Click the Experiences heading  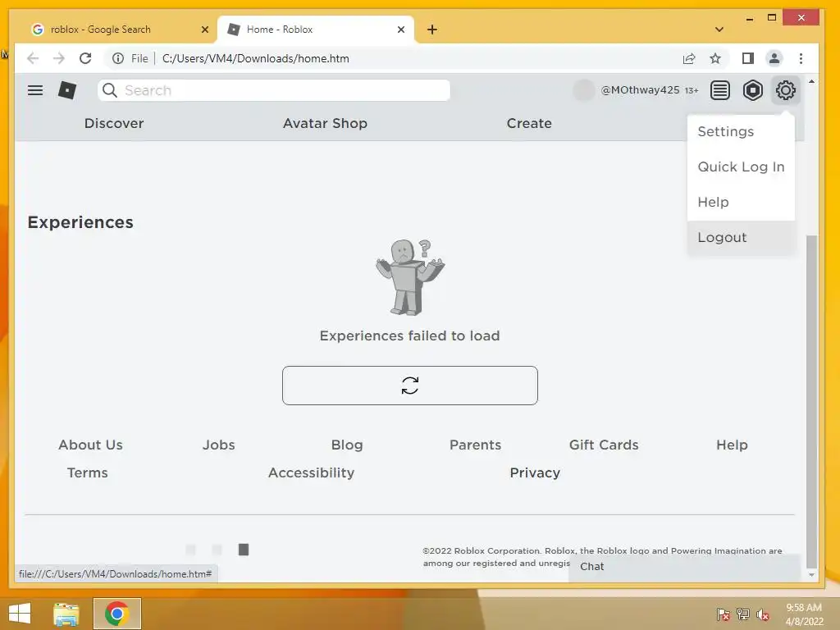click(80, 222)
